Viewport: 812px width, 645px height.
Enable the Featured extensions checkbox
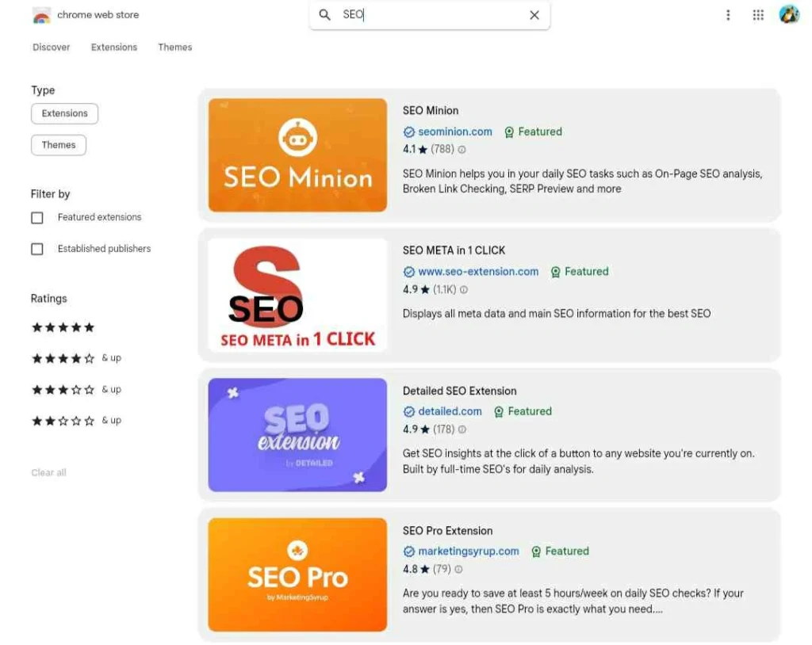(x=37, y=218)
